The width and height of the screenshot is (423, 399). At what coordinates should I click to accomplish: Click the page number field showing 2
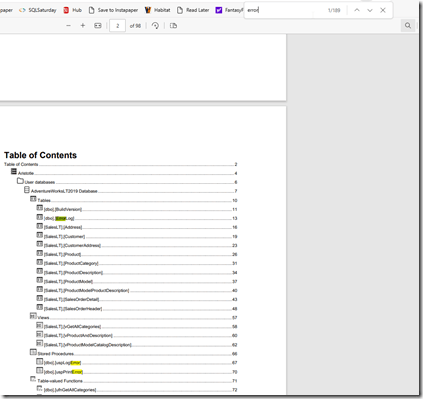point(117,26)
